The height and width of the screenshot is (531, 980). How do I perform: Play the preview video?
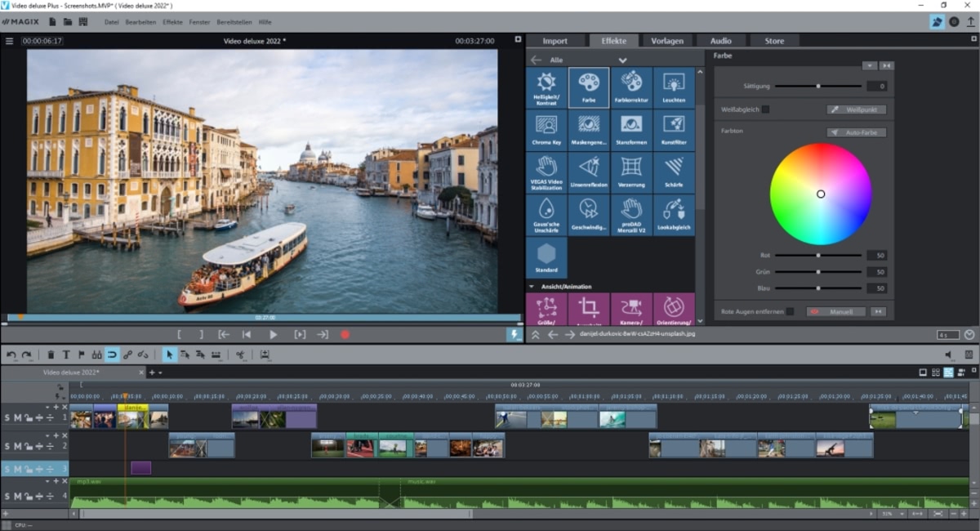[x=274, y=334]
